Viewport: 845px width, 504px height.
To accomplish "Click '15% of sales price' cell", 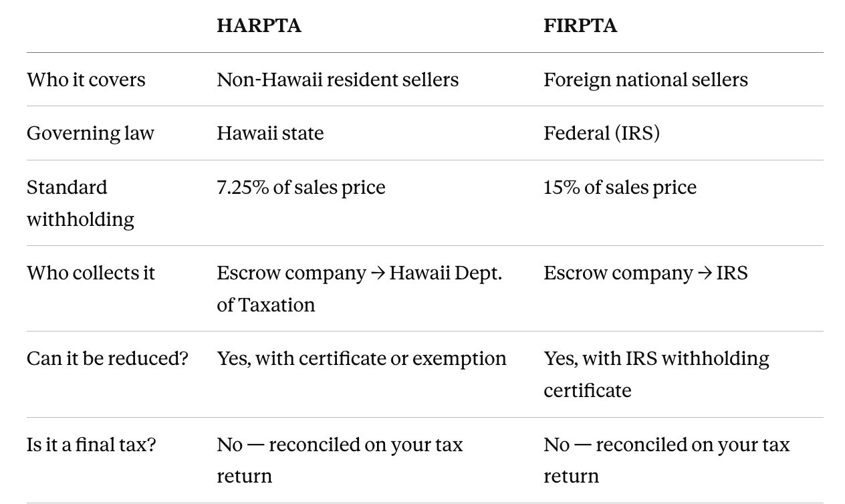I will (x=620, y=187).
